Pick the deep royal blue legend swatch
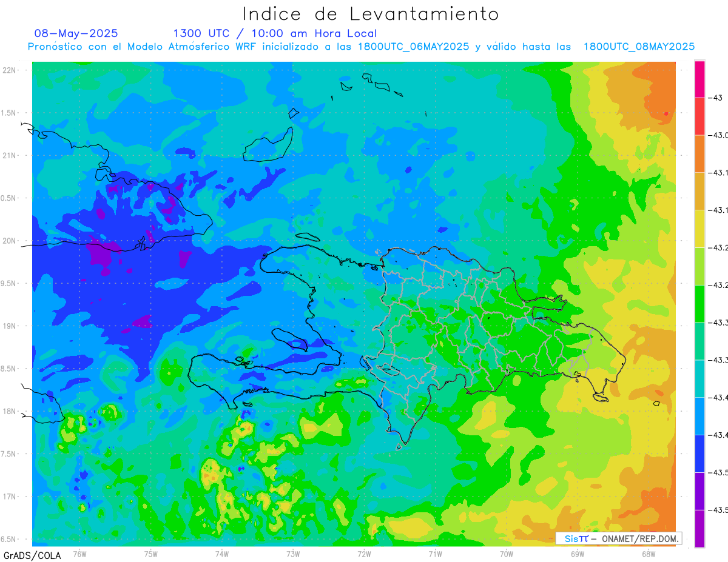The width and height of the screenshot is (728, 562). 699,453
